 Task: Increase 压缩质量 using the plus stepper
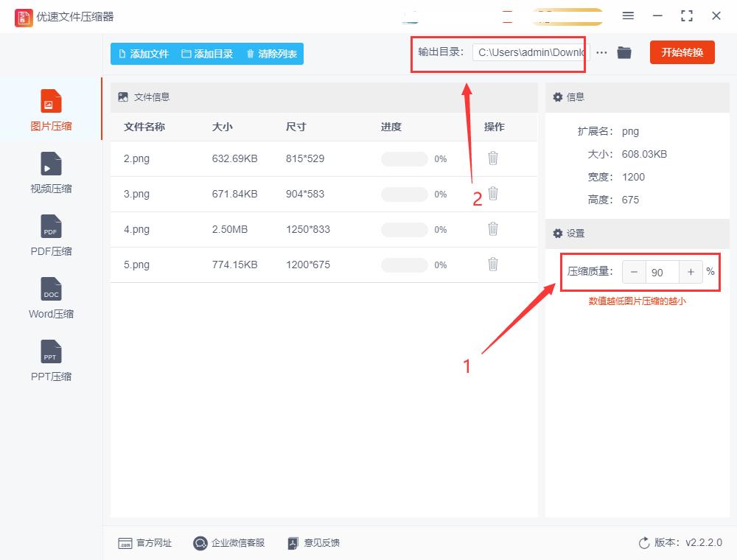pos(691,272)
